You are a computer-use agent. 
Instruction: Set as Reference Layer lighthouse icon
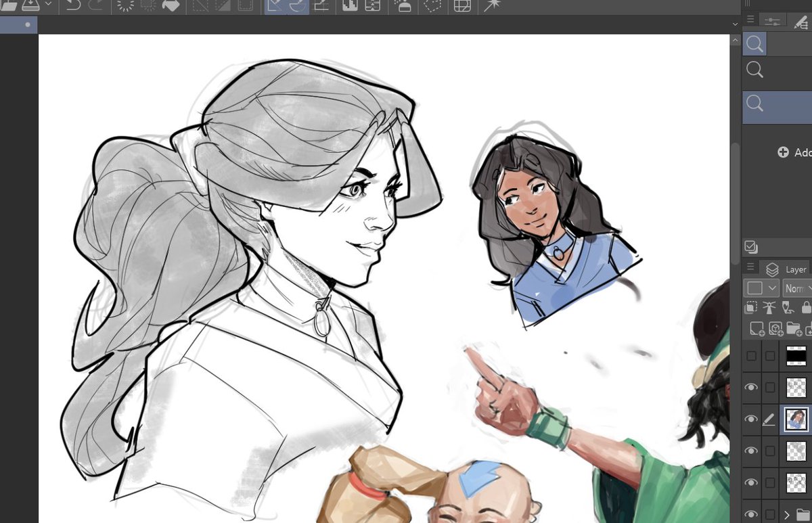[769, 308]
